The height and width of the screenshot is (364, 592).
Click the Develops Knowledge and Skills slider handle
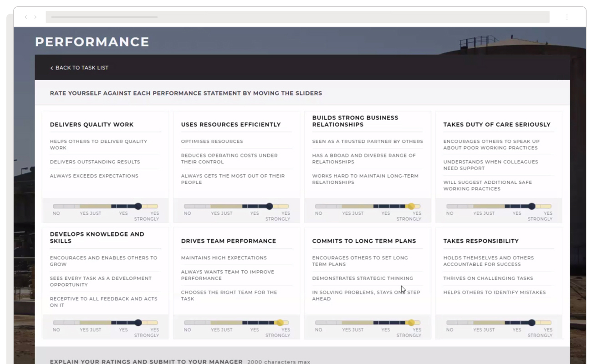138,323
